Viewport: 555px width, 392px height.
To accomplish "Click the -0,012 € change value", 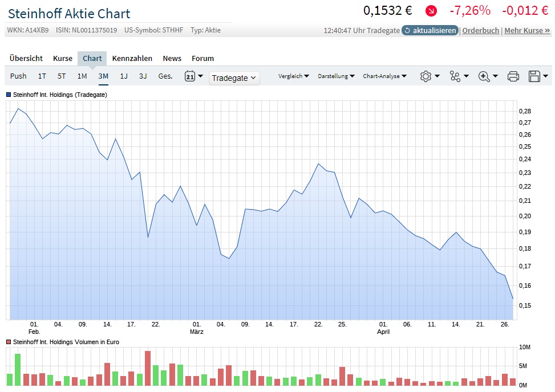I will pyautogui.click(x=525, y=11).
